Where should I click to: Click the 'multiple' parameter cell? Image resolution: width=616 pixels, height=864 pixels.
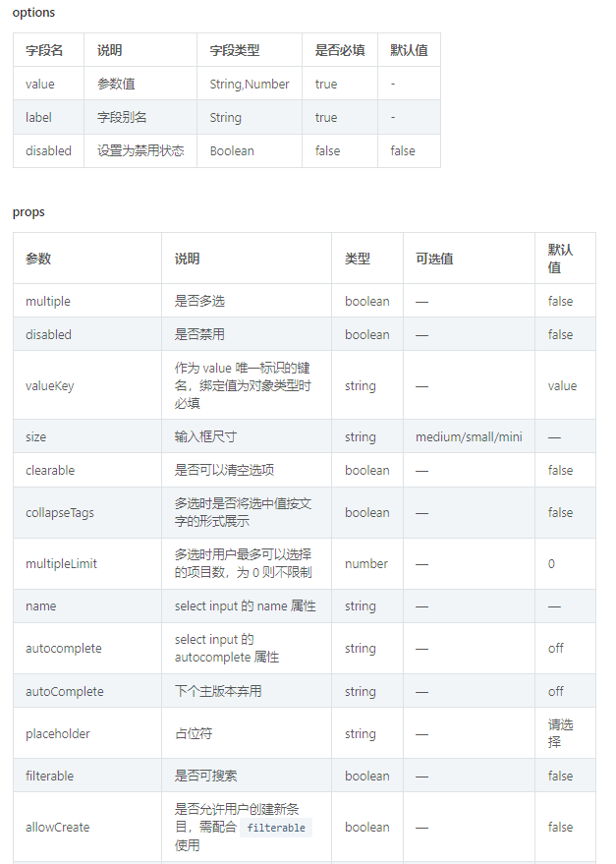[87, 301]
